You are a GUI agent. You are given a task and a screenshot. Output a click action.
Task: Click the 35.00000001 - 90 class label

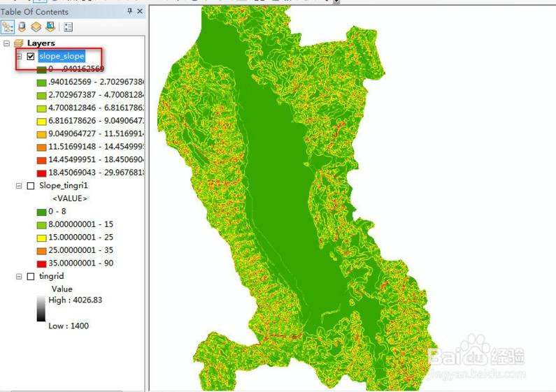pos(81,263)
